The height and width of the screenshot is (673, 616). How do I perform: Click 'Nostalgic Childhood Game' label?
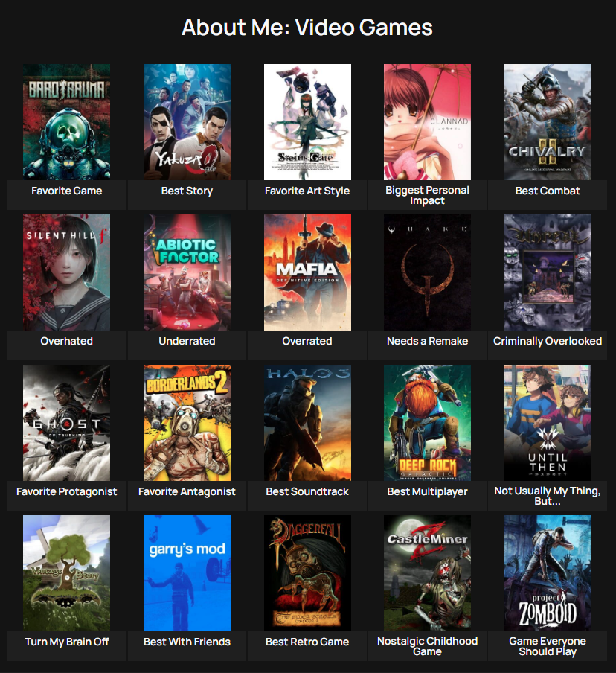[x=427, y=646]
